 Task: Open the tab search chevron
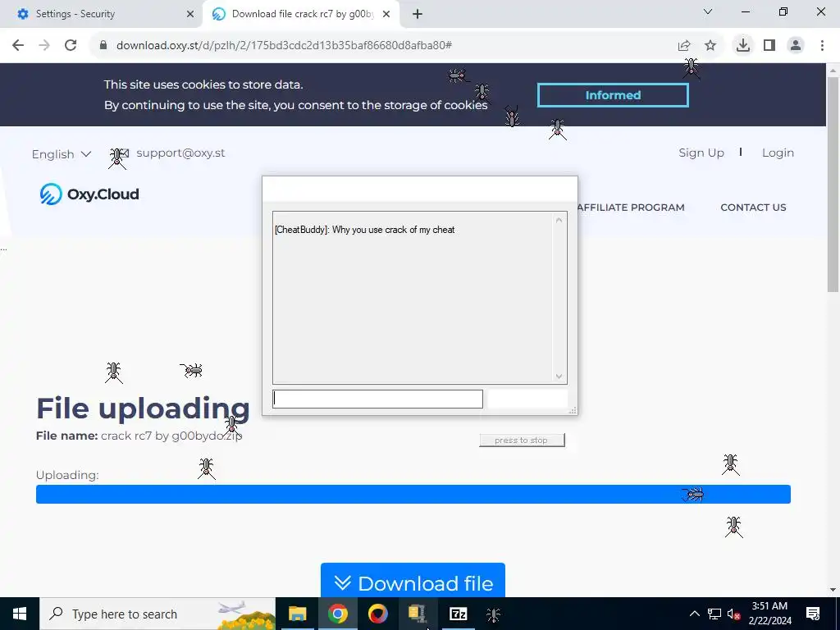click(708, 11)
